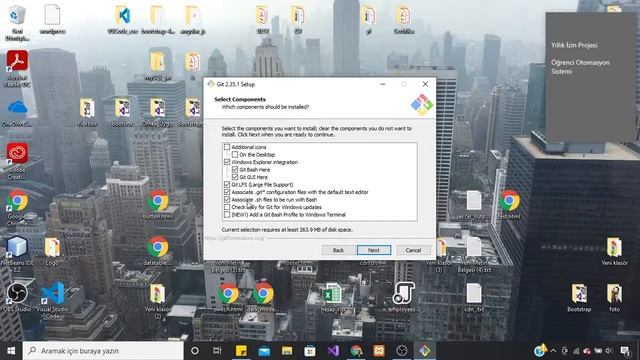This screenshot has width=640, height=360.
Task: Select the Bootstrap folder at bottom right
Action: click(x=579, y=298)
